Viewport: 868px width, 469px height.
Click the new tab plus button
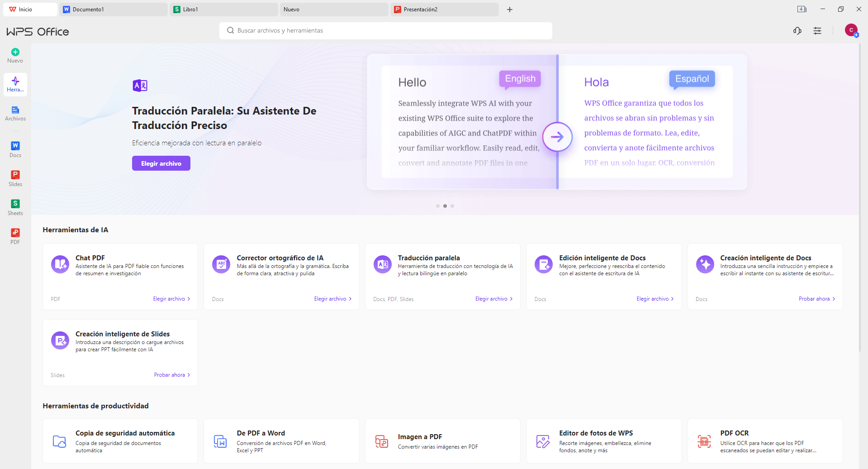click(510, 10)
